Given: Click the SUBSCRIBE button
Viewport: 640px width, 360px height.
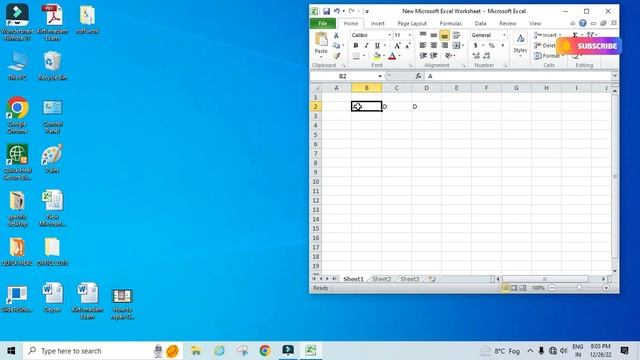Looking at the screenshot, I should [x=589, y=46].
